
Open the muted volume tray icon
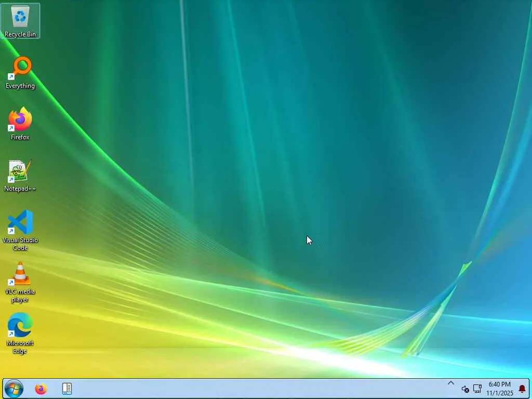click(x=465, y=389)
